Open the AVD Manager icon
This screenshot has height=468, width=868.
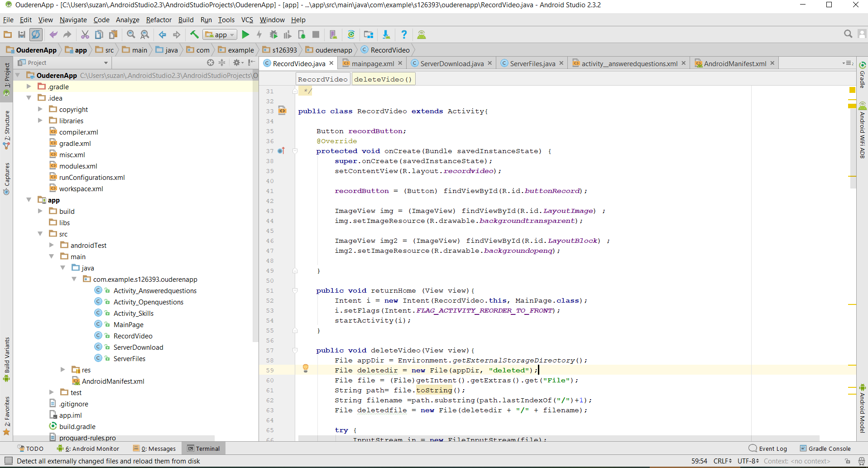(333, 34)
